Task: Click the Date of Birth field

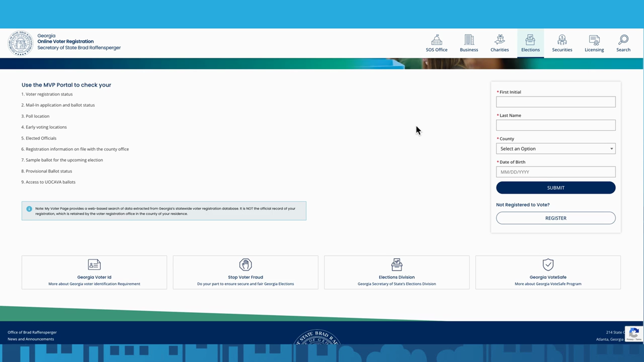Action: 556,172
